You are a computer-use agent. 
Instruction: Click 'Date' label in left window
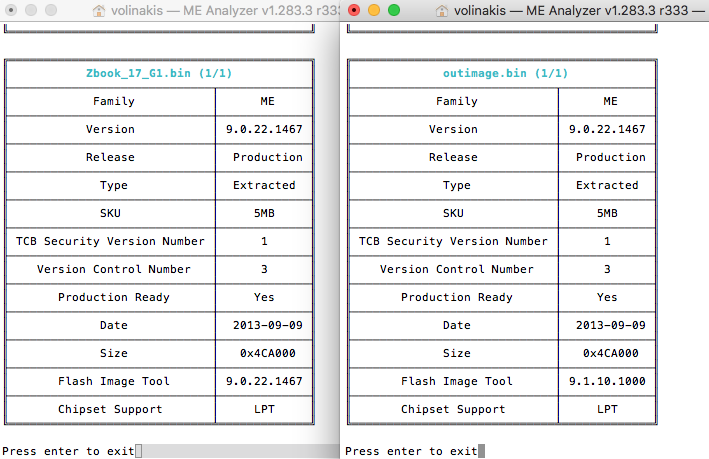(114, 326)
